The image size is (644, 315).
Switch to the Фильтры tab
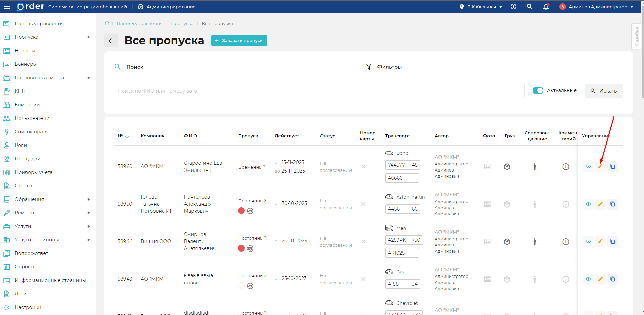385,67
